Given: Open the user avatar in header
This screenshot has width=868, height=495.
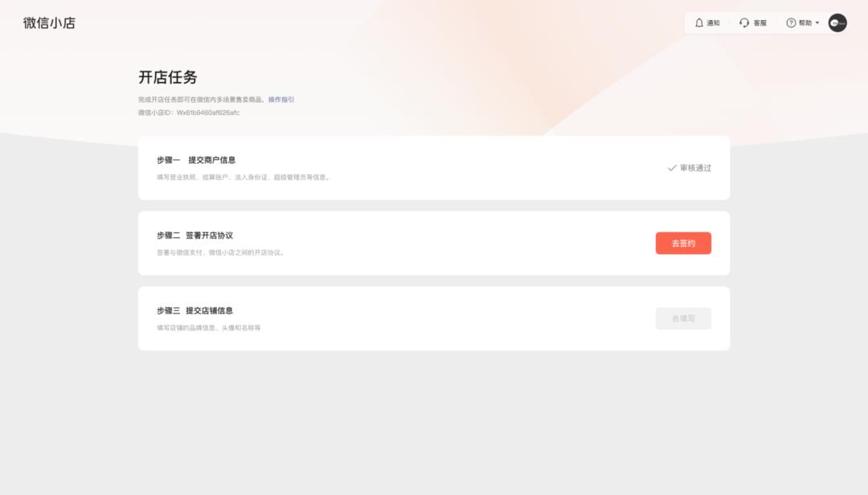Looking at the screenshot, I should click(x=837, y=22).
